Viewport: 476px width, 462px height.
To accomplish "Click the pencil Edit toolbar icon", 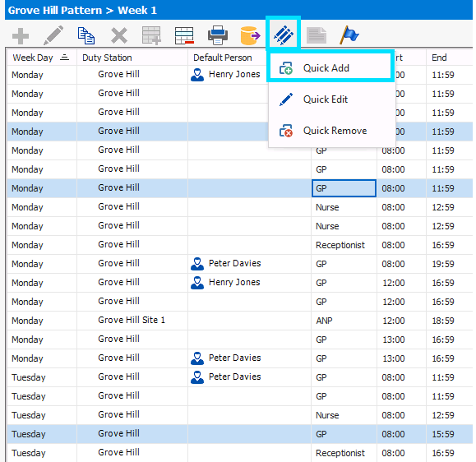I will coord(53,35).
